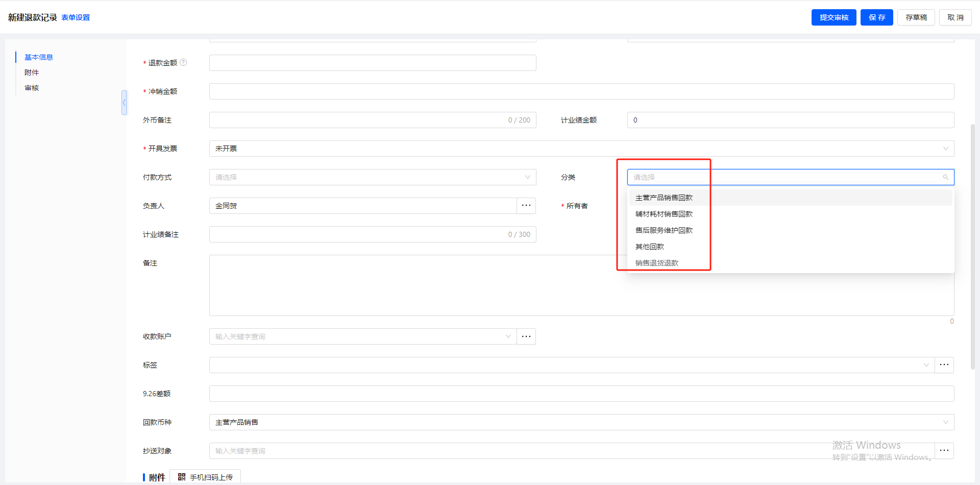Click the search icon in 分类 field
The width and height of the screenshot is (980, 485).
tap(945, 177)
